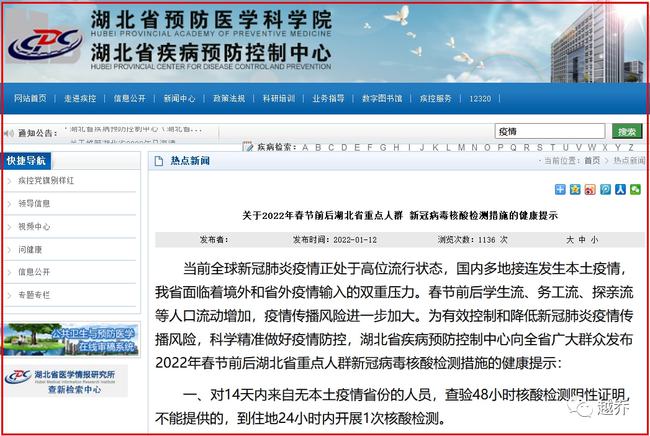Click the speaker icon beside 通知公告
This screenshot has height=436, width=650.
(9, 133)
